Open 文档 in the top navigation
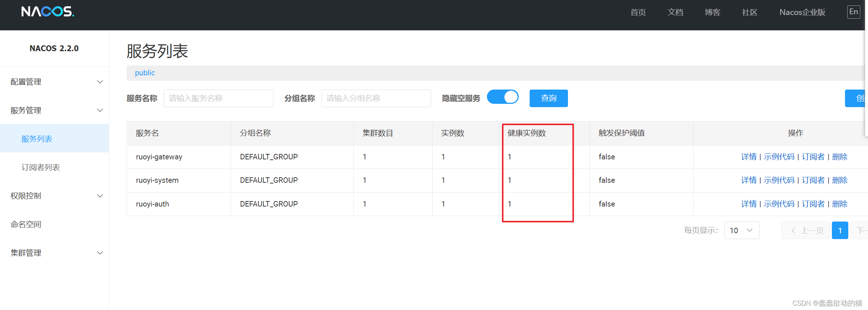This screenshot has height=310, width=868. coord(675,12)
